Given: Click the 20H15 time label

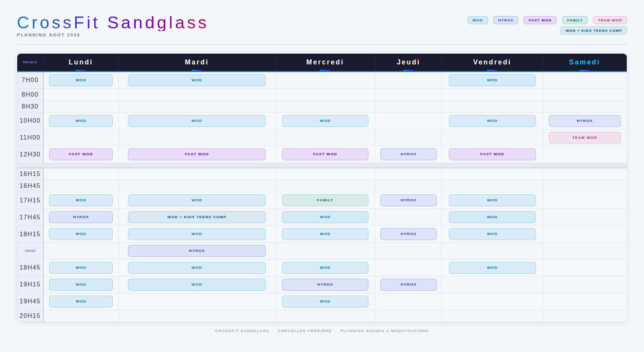Looking at the screenshot, I should (30, 316).
